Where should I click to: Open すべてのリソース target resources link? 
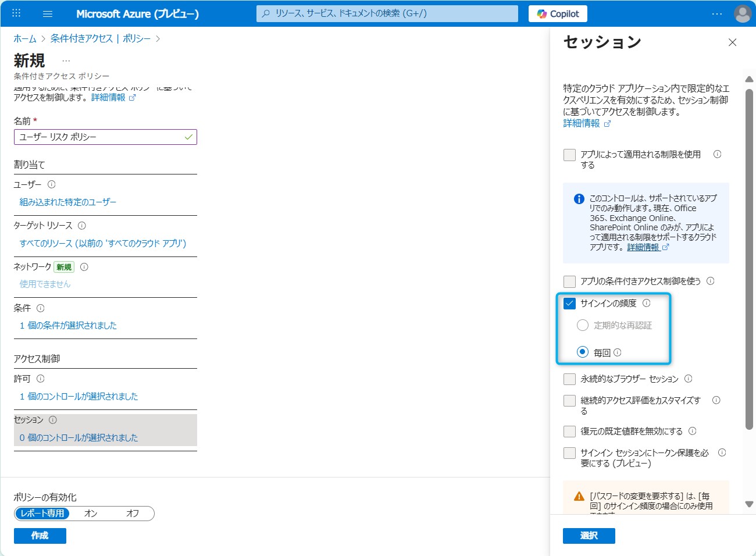coord(103,243)
